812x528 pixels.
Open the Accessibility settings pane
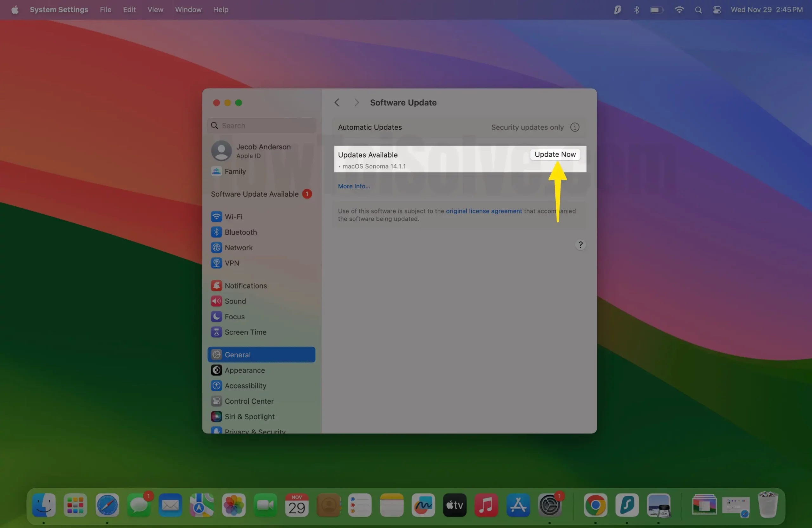245,385
